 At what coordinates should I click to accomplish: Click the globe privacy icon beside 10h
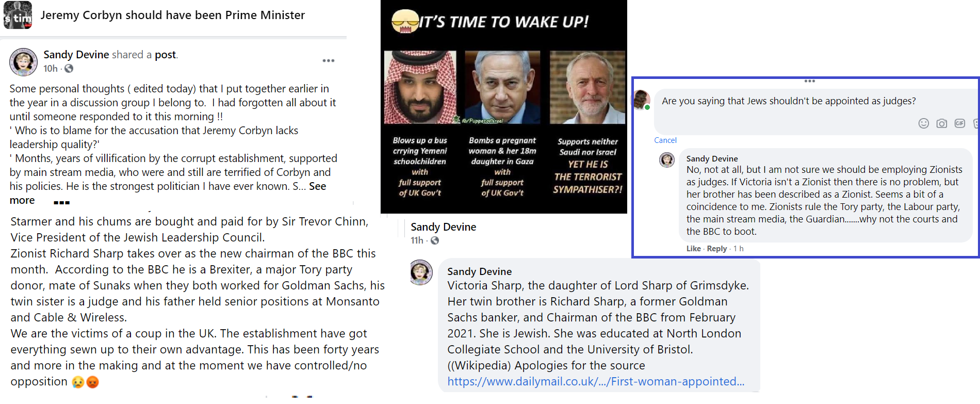pos(69,69)
